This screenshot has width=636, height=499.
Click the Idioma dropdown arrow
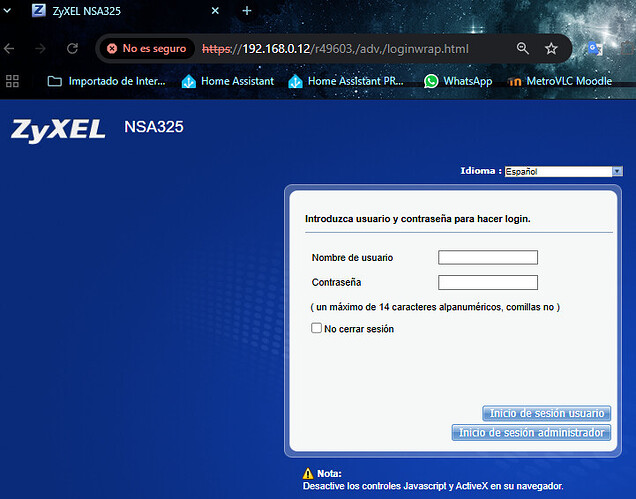(617, 172)
